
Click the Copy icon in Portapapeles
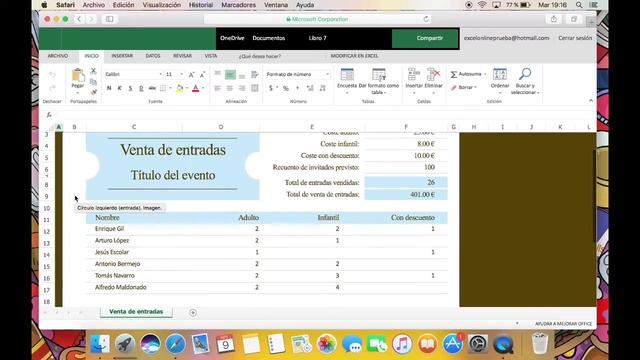(93, 82)
